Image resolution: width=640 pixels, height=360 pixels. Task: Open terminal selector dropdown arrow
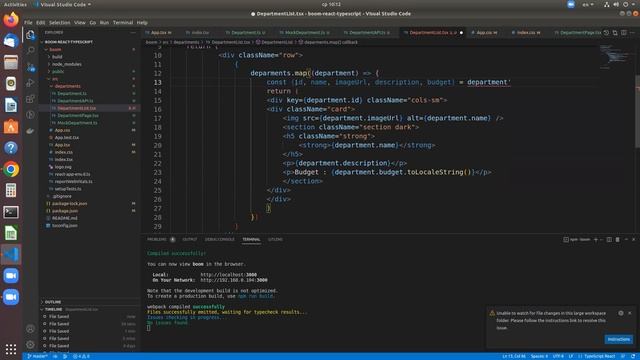(x=602, y=240)
